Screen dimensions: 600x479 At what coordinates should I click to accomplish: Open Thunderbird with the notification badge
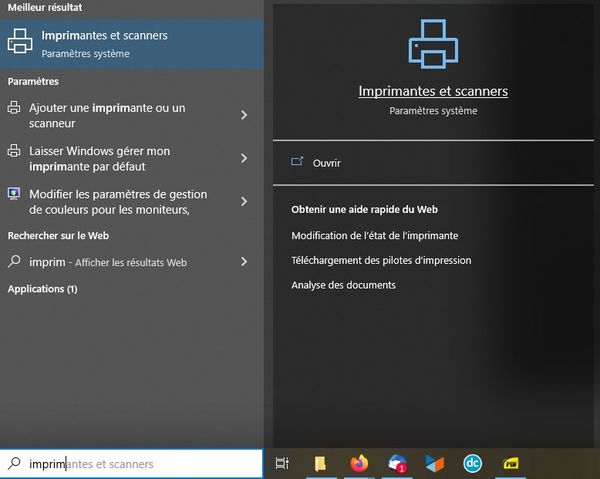397,463
